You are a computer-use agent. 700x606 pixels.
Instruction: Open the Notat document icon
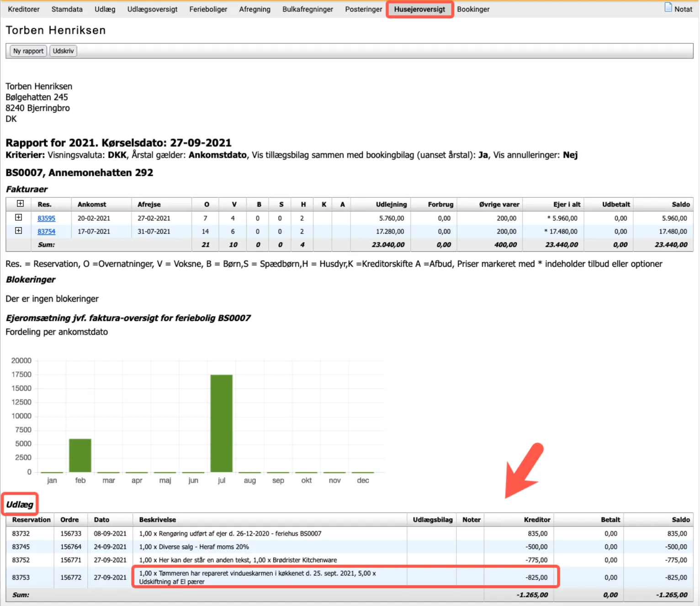tap(668, 8)
